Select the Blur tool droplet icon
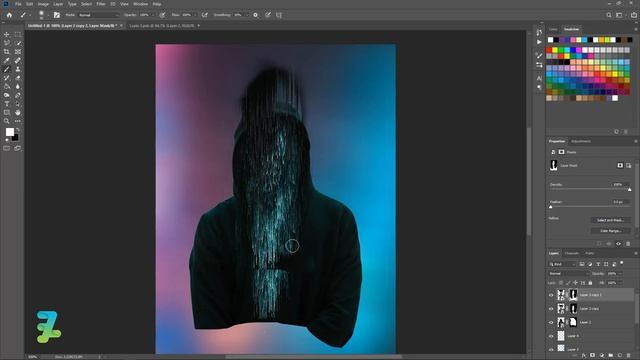 coord(18,87)
